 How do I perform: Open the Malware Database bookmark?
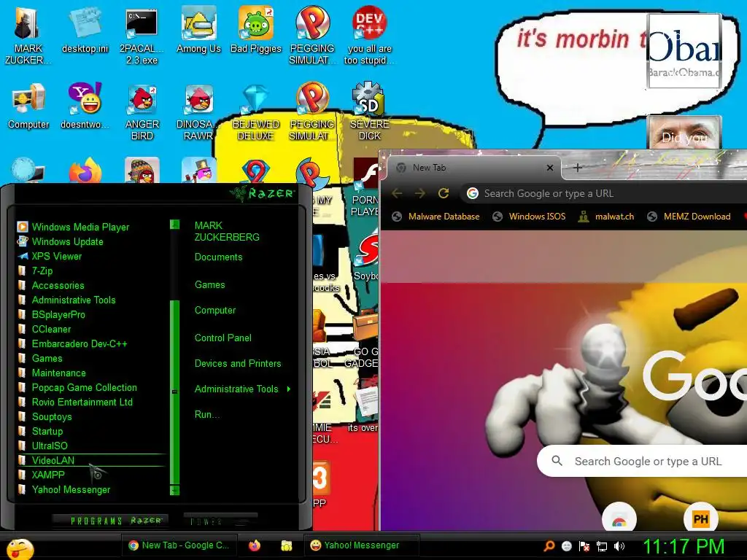pyautogui.click(x=436, y=217)
